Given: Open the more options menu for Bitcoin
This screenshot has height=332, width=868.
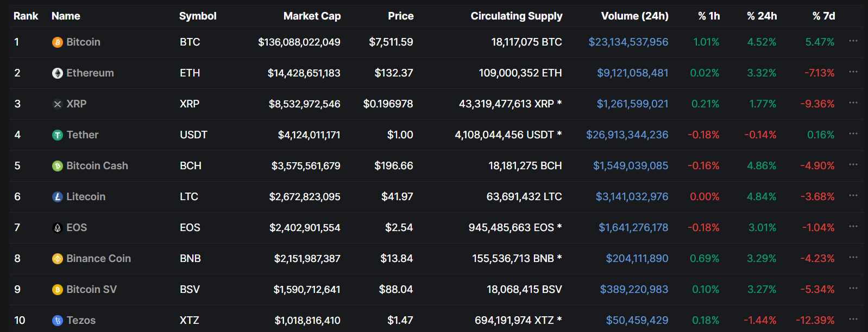Looking at the screenshot, I should coord(853,41).
